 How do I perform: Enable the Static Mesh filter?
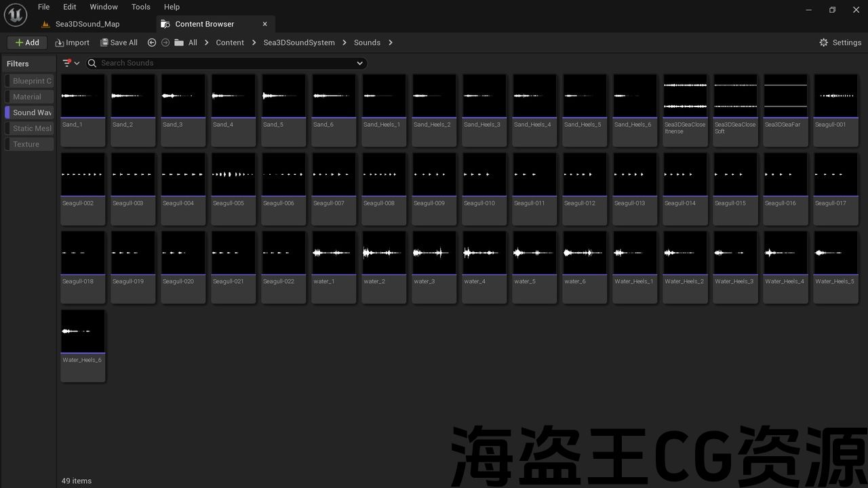tap(30, 128)
